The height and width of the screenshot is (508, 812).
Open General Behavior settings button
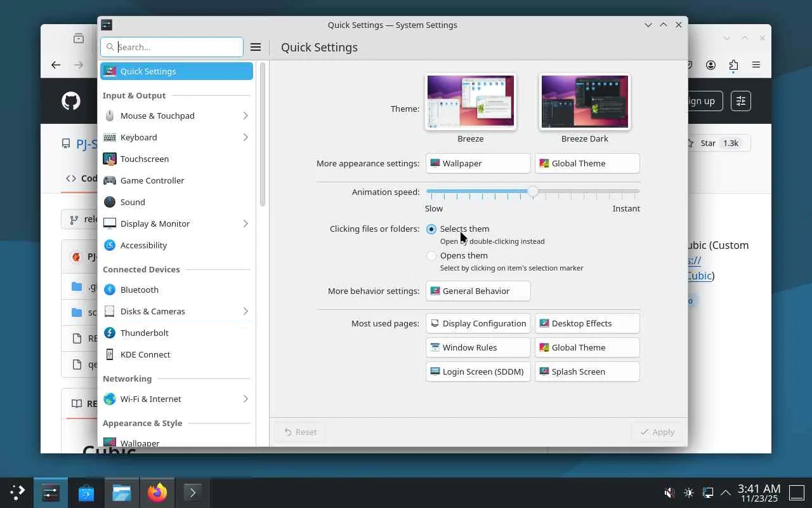478,291
